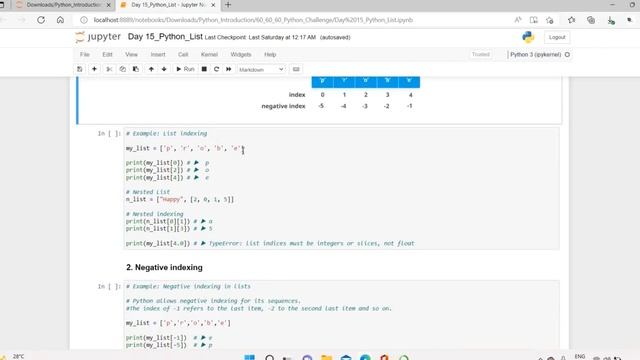The image size is (640, 360).
Task: Click the Python logo icon
Action: pyautogui.click(x=528, y=37)
